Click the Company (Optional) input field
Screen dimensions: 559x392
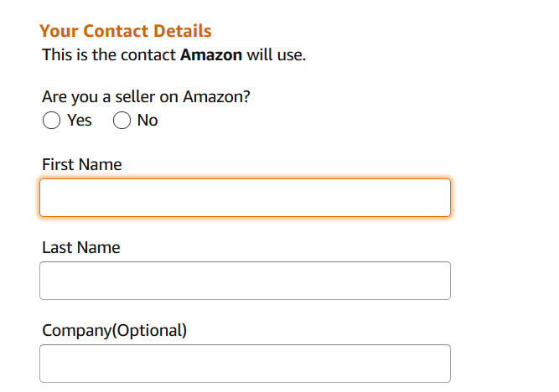[x=245, y=364]
